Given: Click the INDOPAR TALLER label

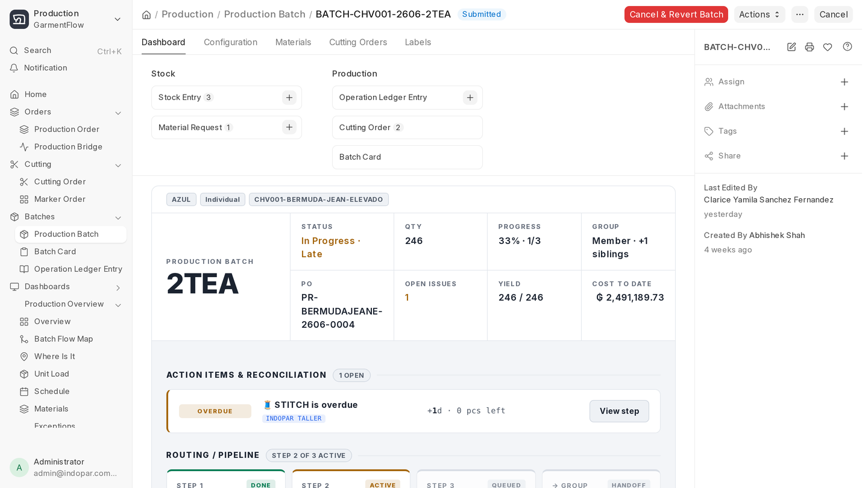Looking at the screenshot, I should coord(294,419).
